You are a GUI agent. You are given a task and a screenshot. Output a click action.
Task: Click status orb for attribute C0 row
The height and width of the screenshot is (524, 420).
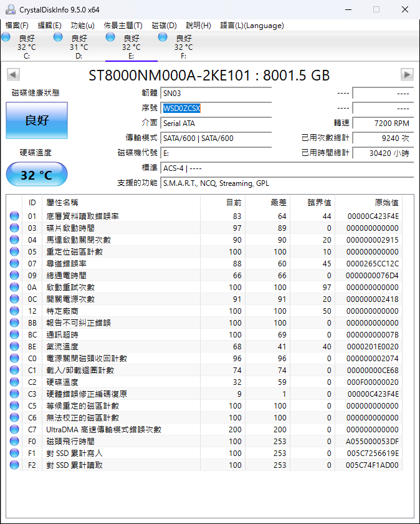point(14,358)
